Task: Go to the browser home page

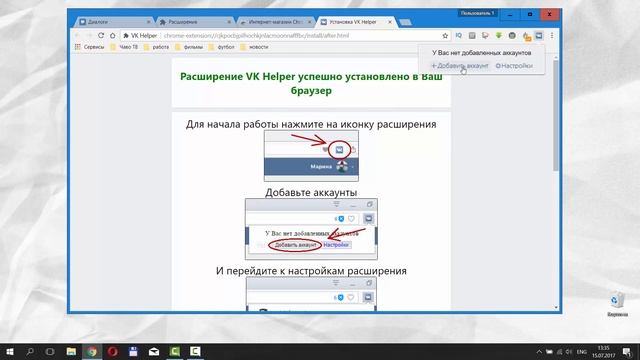Action: click(113, 36)
